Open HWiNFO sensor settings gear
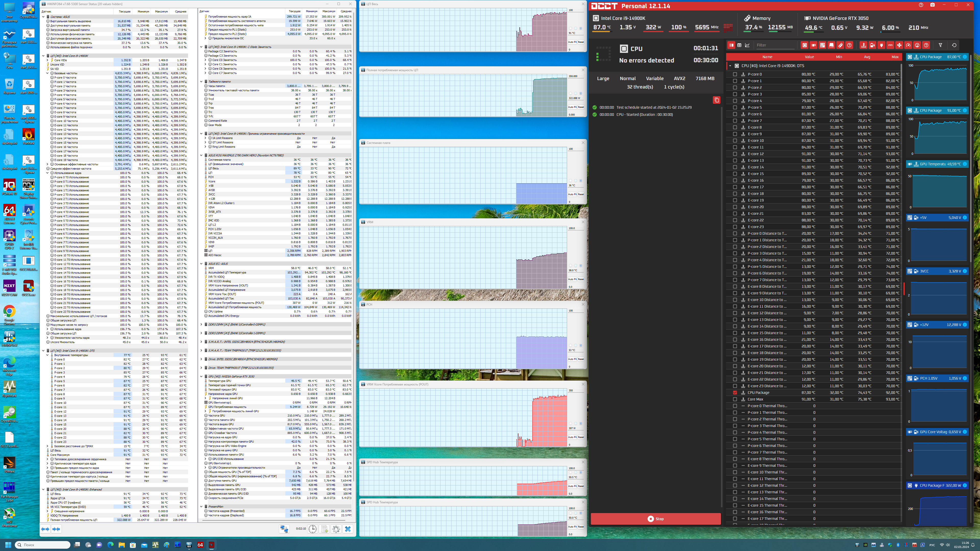 336,529
